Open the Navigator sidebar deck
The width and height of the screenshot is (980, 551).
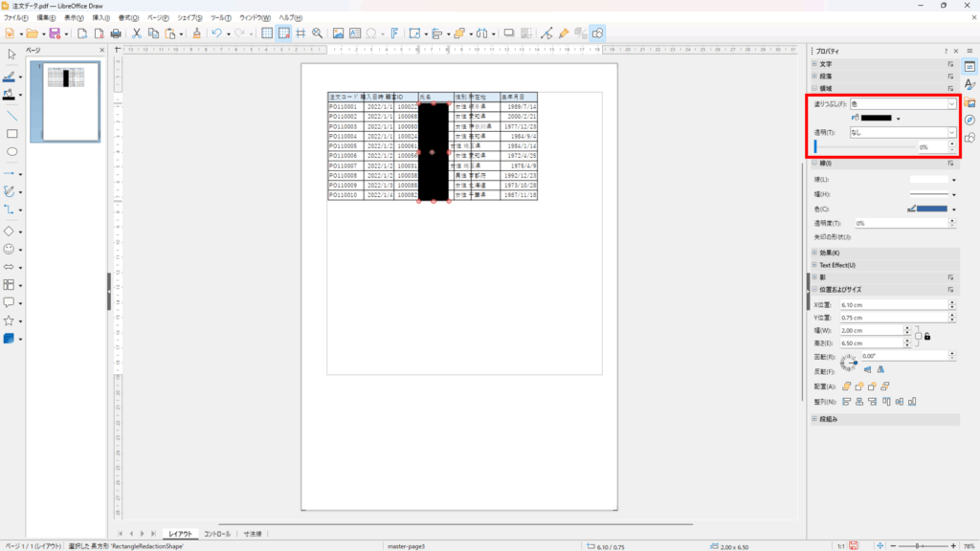pyautogui.click(x=969, y=121)
